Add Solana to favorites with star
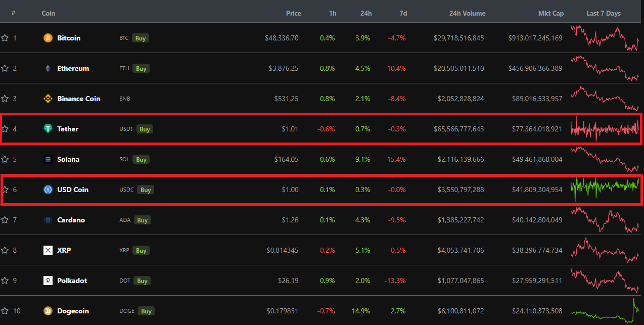This screenshot has width=644, height=325. [5, 159]
